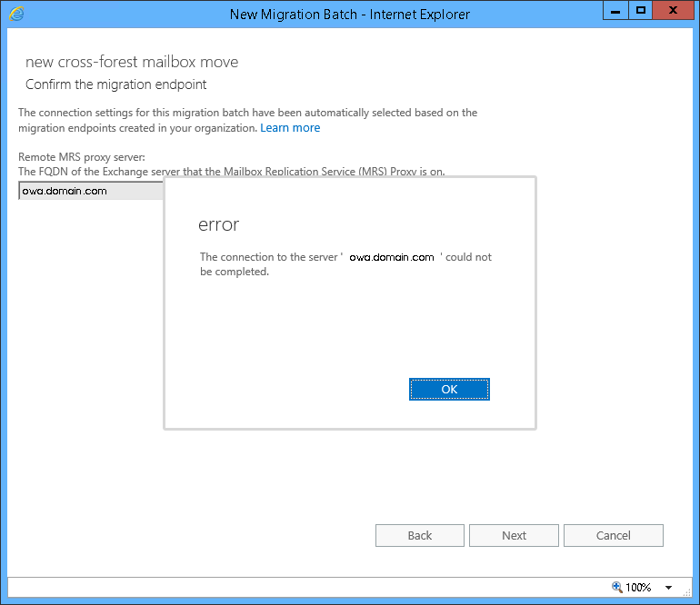
Task: Open the zoom level dropdown arrow
Action: click(668, 588)
